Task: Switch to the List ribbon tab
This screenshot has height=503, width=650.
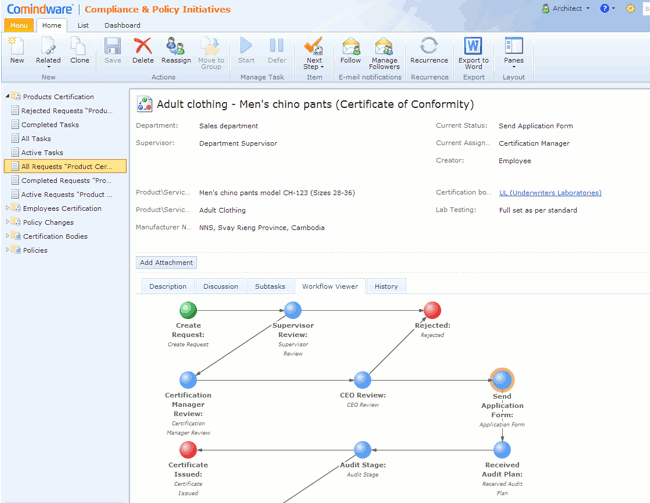Action: pyautogui.click(x=83, y=25)
